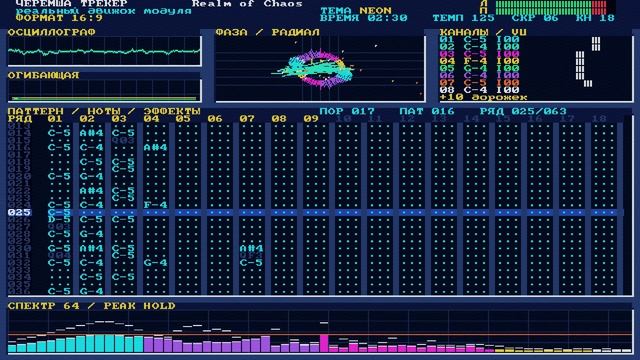The width and height of the screenshot is (640, 360).
Task: Click the G-5 note in column 01
Action: click(x=59, y=248)
